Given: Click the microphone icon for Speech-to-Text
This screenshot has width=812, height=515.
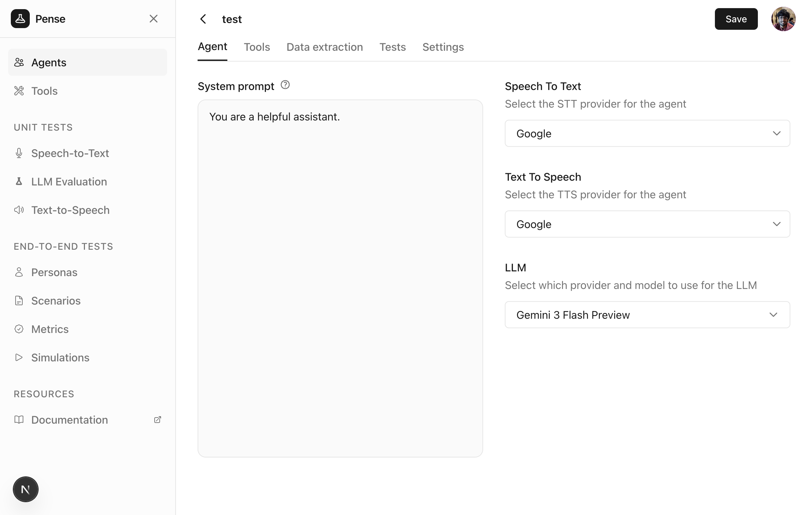Looking at the screenshot, I should click(x=19, y=153).
